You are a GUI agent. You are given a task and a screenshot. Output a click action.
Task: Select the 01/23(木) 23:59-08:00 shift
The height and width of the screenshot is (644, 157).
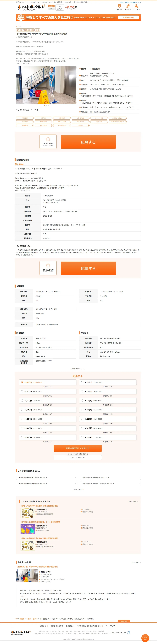tap(108, 437)
